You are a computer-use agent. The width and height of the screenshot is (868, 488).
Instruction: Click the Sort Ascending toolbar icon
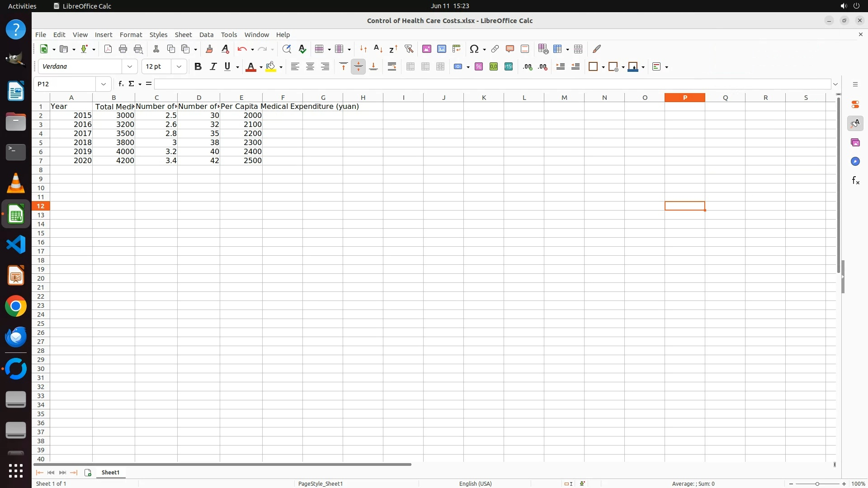pyautogui.click(x=378, y=49)
